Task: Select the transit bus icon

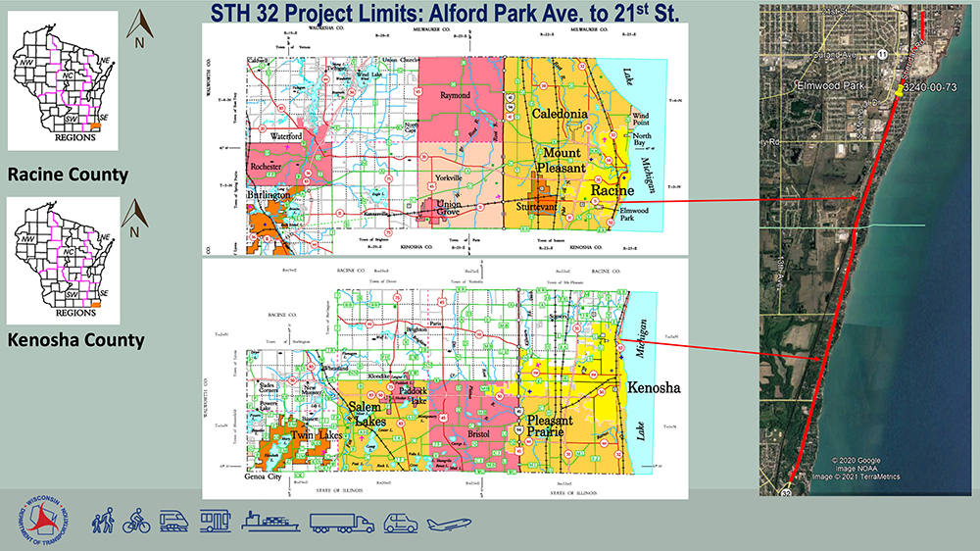Action: pos(216,521)
